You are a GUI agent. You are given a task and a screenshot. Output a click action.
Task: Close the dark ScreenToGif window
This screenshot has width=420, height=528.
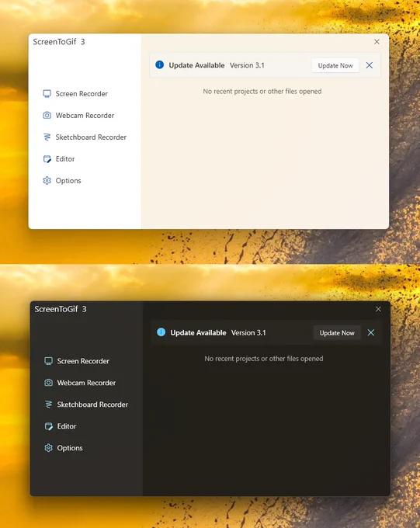(x=378, y=309)
